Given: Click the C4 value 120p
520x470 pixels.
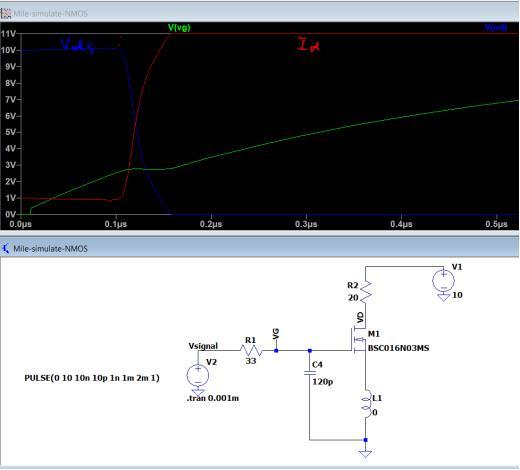Looking at the screenshot, I should click(x=323, y=382).
